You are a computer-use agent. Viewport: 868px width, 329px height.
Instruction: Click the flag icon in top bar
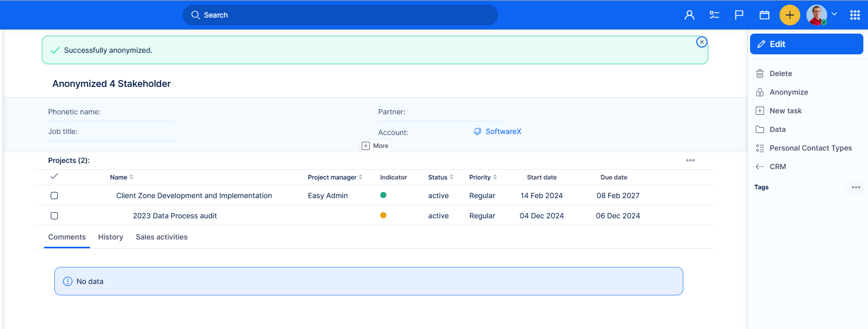(x=739, y=15)
